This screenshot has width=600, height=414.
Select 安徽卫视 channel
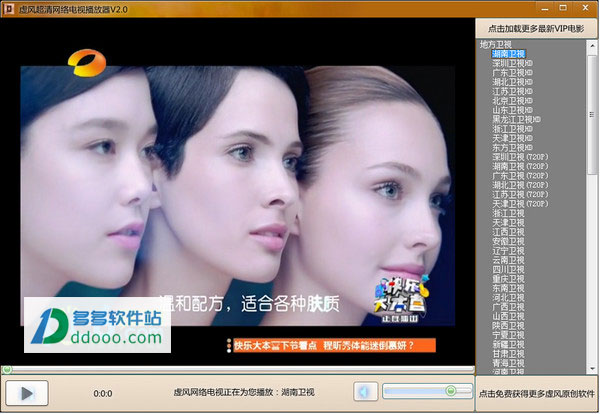click(509, 241)
